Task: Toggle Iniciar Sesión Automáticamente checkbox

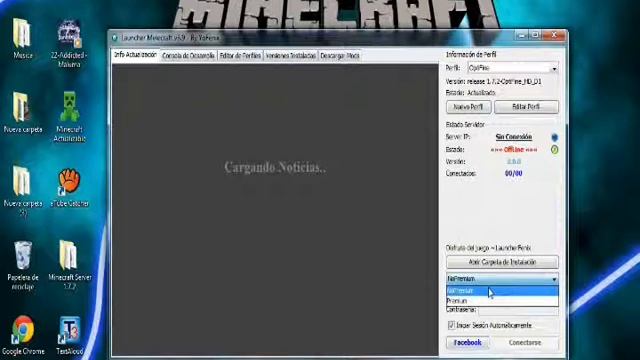Action: point(451,325)
